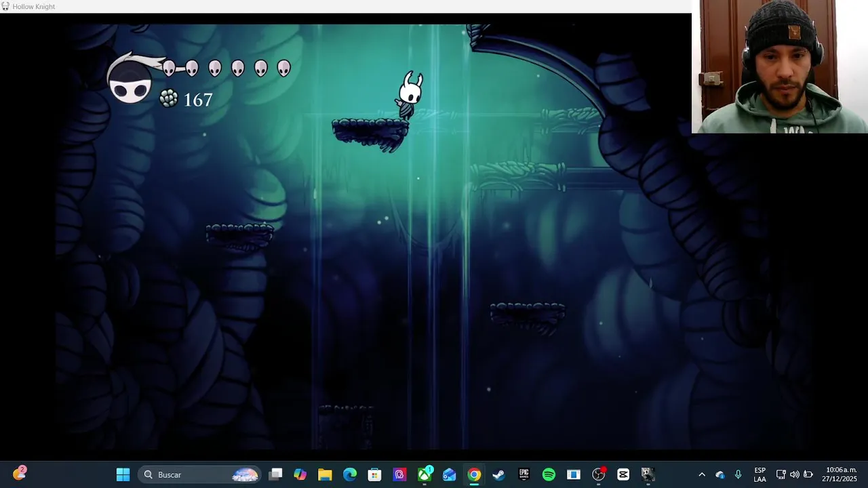The width and height of the screenshot is (868, 488).
Task: Open Spotify from the taskbar
Action: [549, 474]
